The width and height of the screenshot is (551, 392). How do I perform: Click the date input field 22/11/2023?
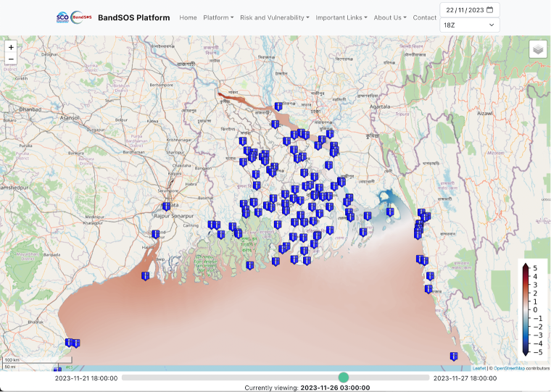tap(464, 10)
